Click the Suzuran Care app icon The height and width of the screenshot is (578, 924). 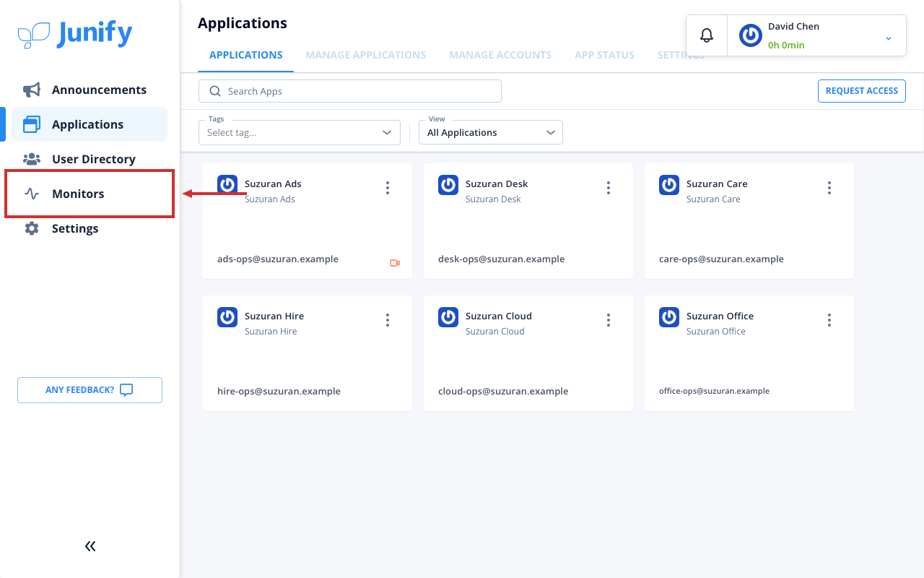[669, 185]
